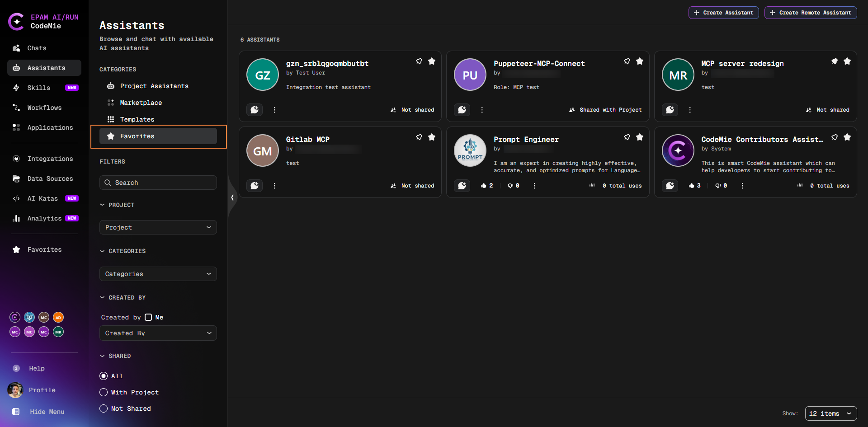Open more options for MCP server redesign
Screen dimensions: 868x427
(x=690, y=110)
